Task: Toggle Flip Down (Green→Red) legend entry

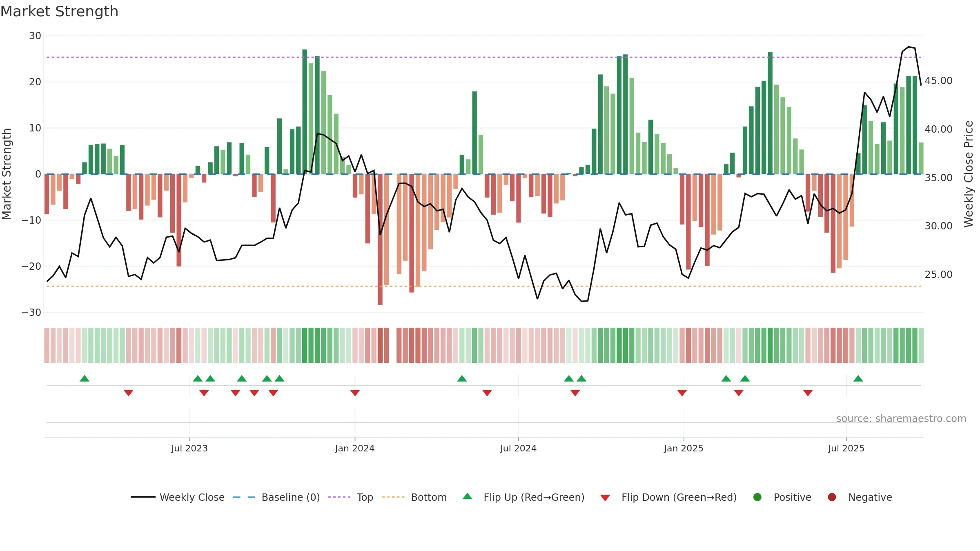Action: [x=668, y=497]
